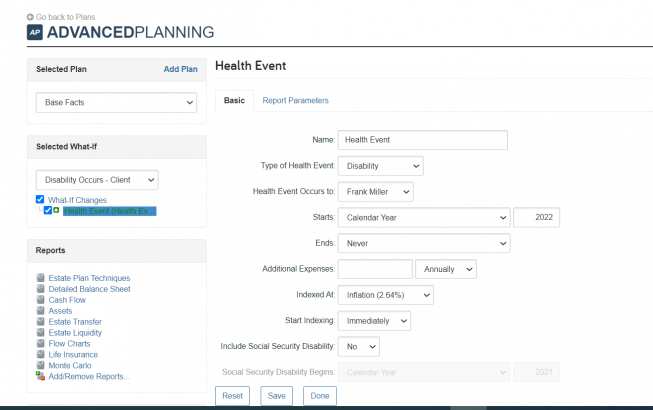Image resolution: width=653 pixels, height=410 pixels.
Task: Uncheck the Health Event what-if checkbox
Action: click(x=48, y=210)
